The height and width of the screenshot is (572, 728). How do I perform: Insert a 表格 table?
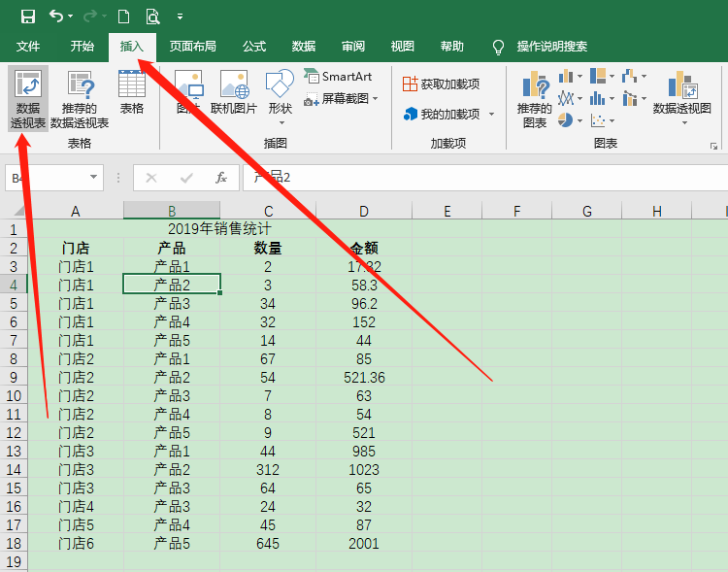pyautogui.click(x=132, y=92)
